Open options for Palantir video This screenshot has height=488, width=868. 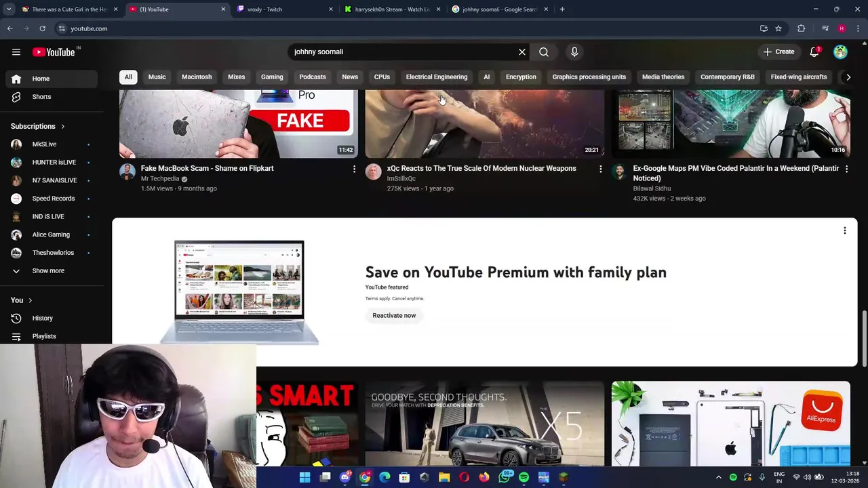click(846, 169)
